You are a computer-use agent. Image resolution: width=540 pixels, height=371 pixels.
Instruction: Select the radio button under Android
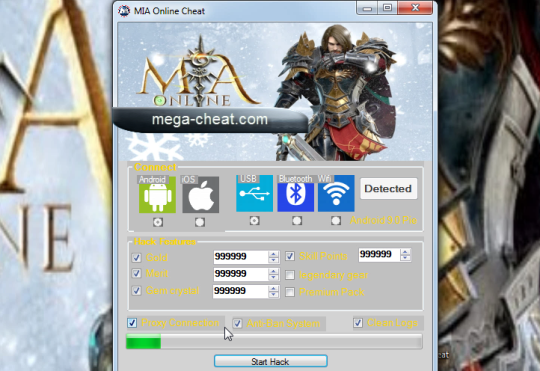coord(158,222)
